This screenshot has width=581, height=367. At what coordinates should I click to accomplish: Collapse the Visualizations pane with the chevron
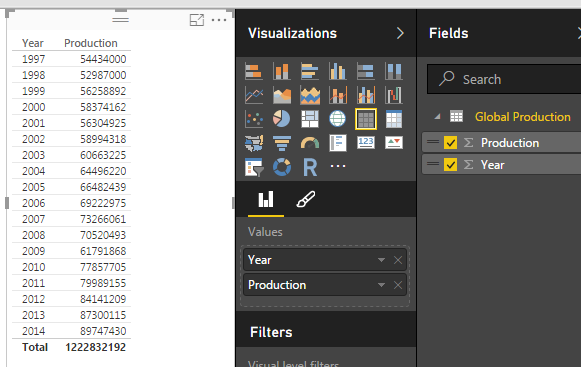(400, 33)
